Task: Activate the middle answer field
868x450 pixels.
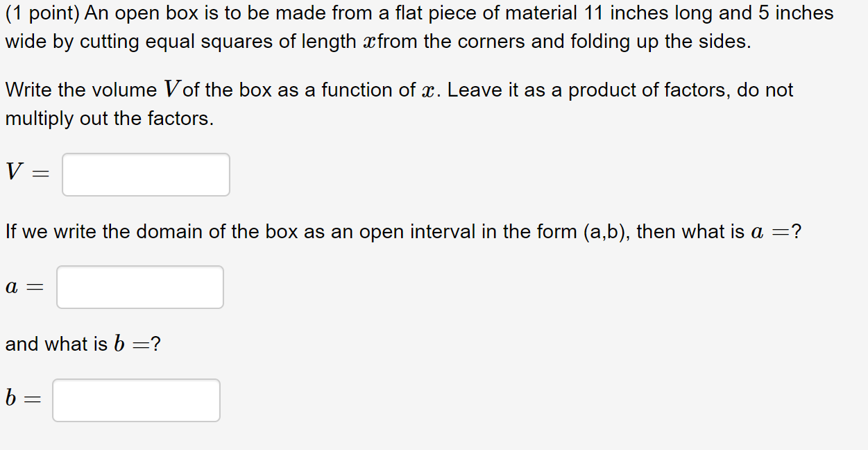Action: [139, 287]
